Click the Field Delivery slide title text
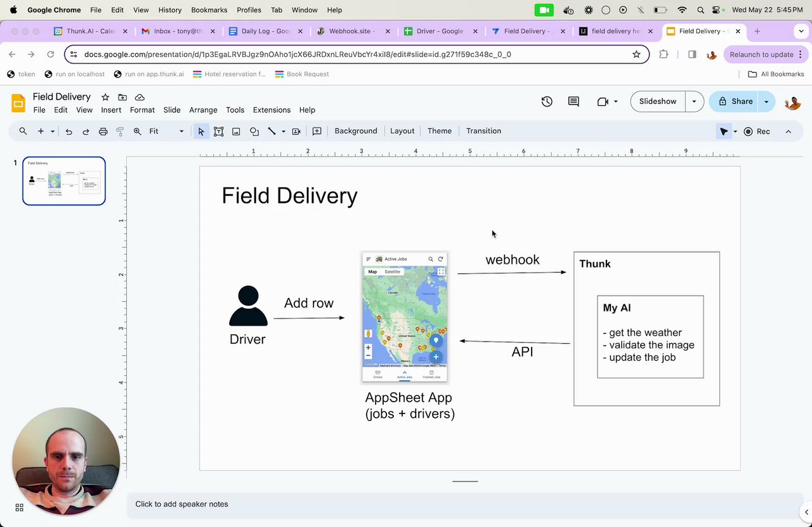The image size is (812, 527). pos(289,195)
